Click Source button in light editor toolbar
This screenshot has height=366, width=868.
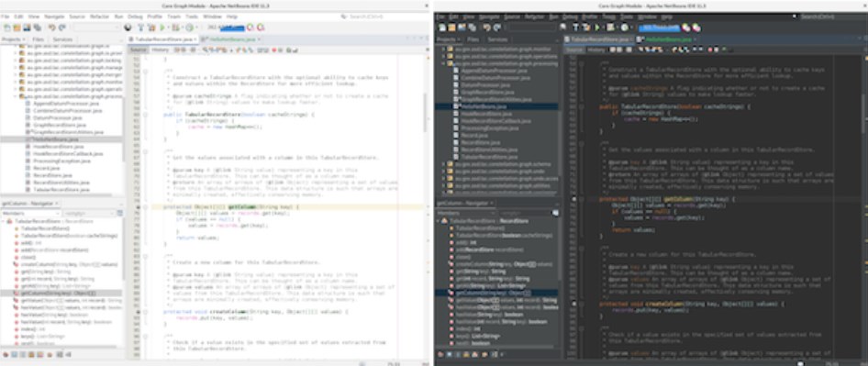(138, 50)
